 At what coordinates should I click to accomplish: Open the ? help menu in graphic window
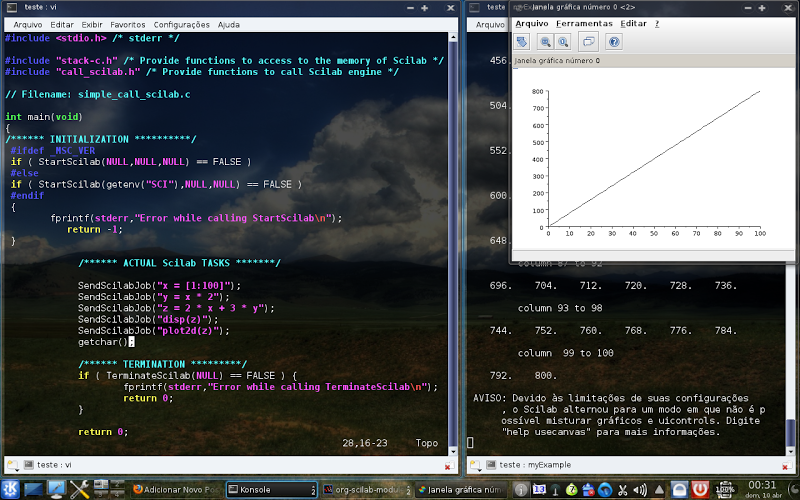[657, 23]
